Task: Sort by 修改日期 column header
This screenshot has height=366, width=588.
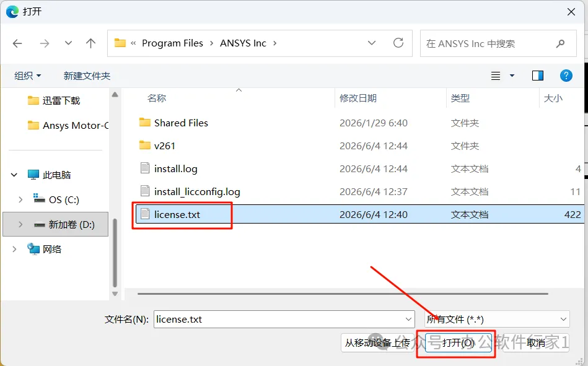Action: pyautogui.click(x=358, y=98)
